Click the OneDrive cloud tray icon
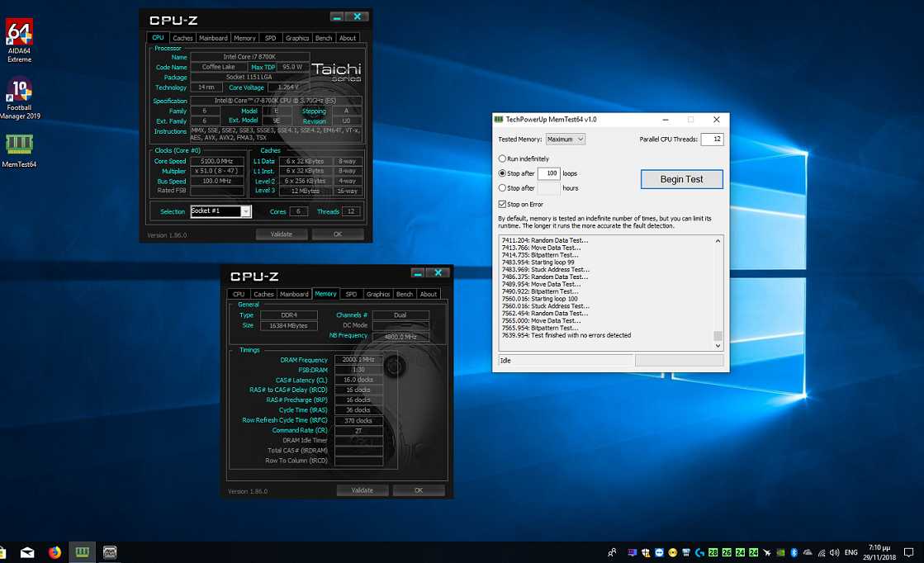The image size is (924, 563). (808, 551)
